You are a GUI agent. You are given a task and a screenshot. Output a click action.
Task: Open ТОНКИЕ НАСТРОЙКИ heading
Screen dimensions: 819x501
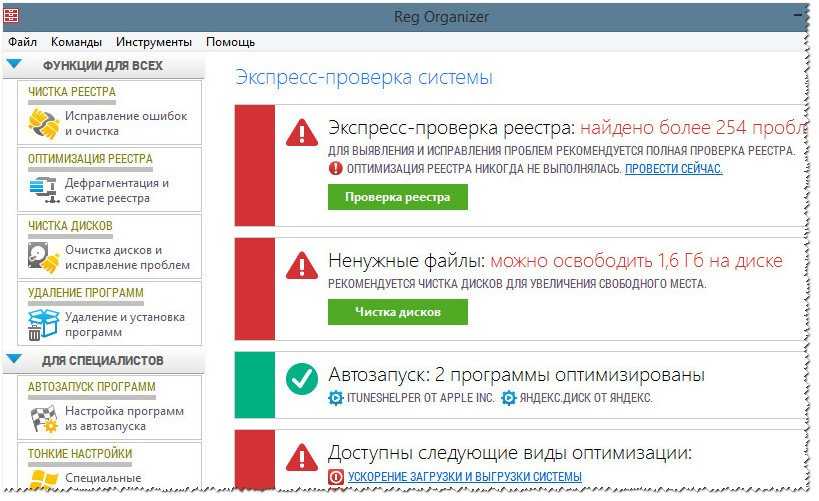click(80, 453)
